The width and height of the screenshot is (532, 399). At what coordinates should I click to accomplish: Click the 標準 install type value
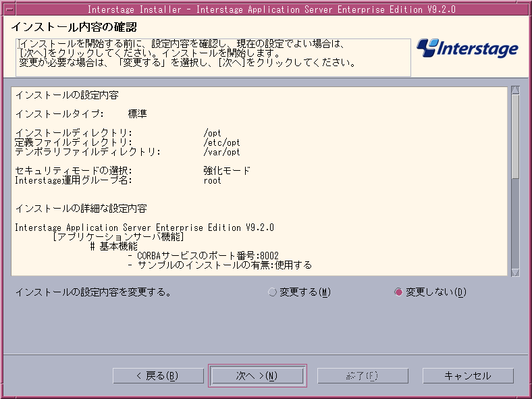point(138,113)
